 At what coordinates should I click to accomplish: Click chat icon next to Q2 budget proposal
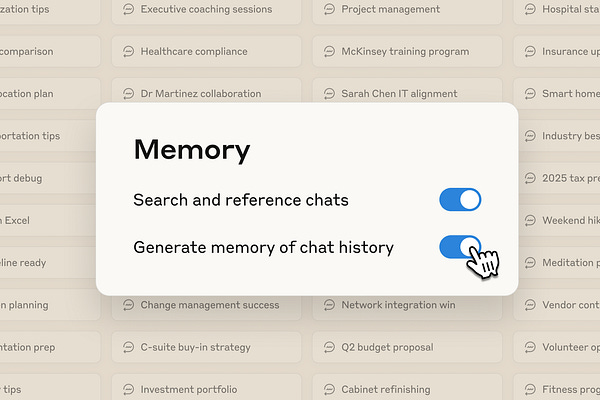[x=329, y=347]
